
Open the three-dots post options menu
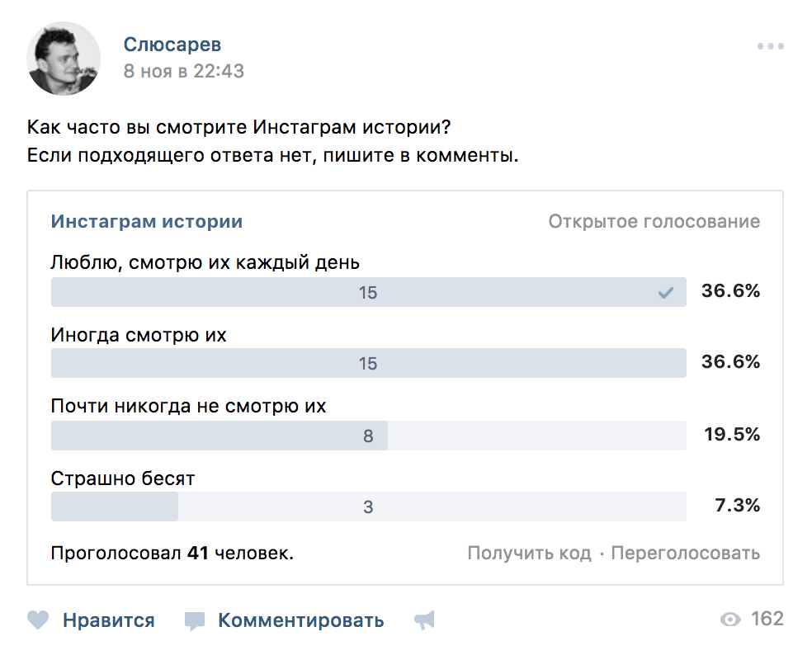(770, 46)
